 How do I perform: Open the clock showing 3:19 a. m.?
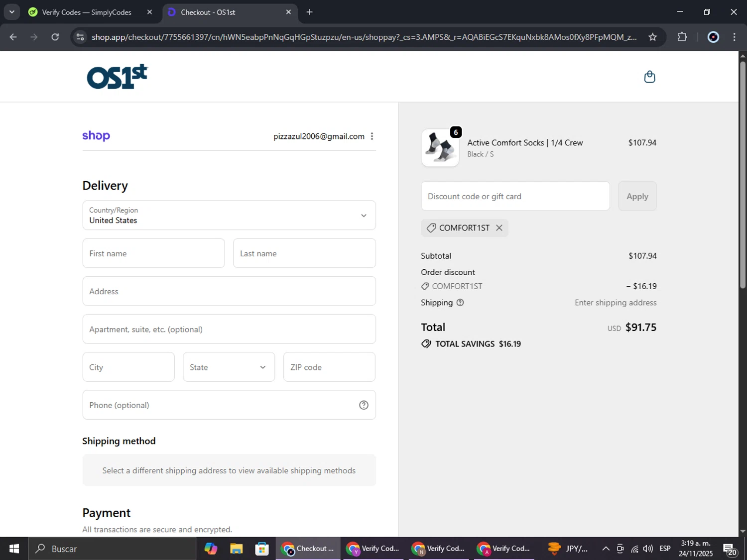696,549
